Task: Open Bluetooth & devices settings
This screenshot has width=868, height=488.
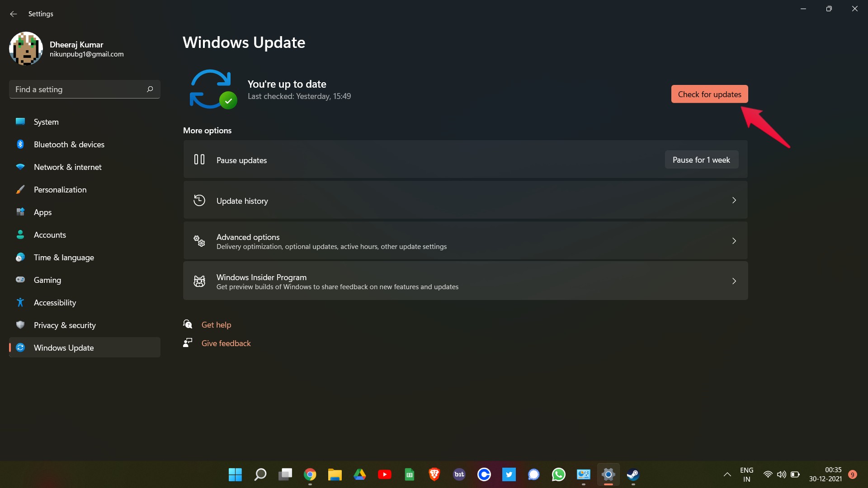Action: (69, 144)
